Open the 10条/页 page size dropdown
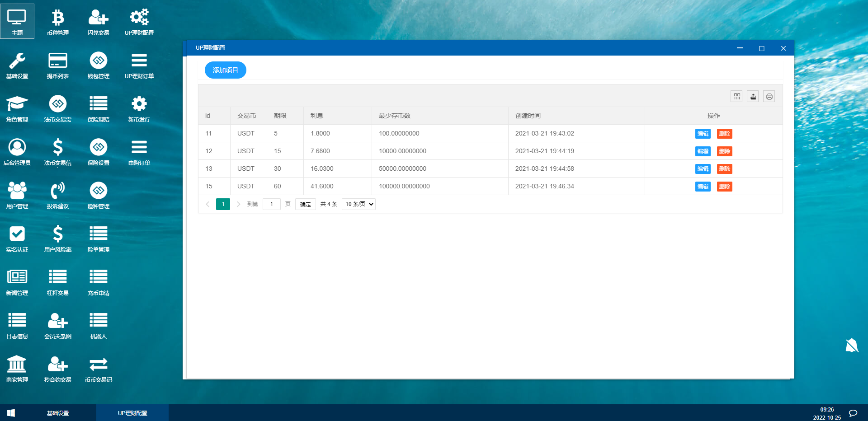Viewport: 868px width, 421px height. (x=358, y=204)
